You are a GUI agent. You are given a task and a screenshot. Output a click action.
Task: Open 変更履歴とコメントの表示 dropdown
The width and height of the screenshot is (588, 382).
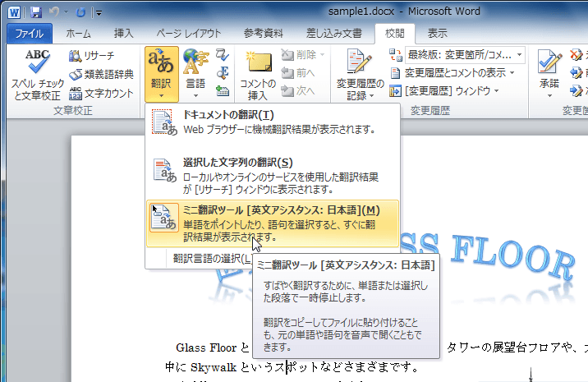452,72
